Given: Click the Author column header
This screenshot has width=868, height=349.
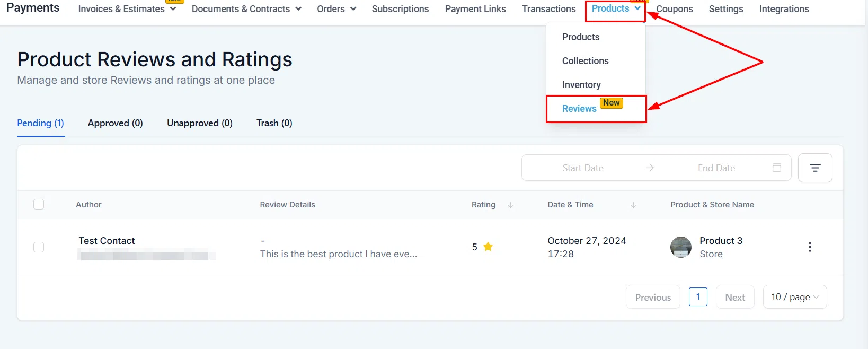Looking at the screenshot, I should tap(88, 205).
